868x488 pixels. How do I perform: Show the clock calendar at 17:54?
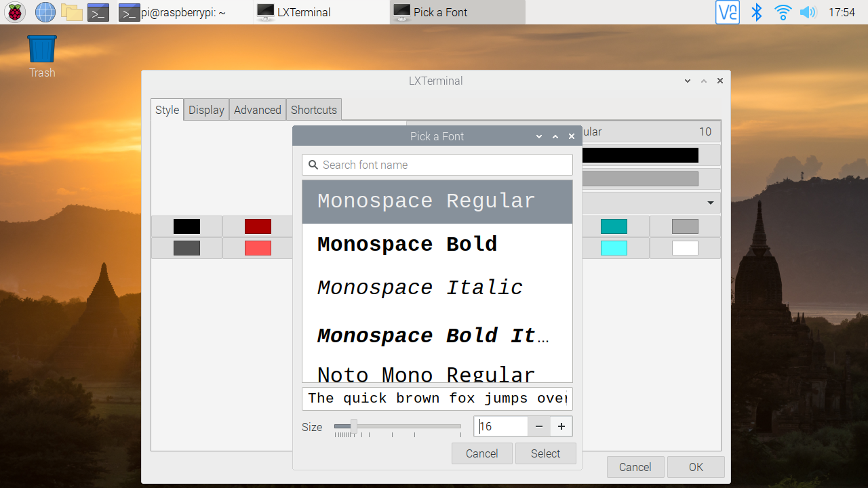842,12
